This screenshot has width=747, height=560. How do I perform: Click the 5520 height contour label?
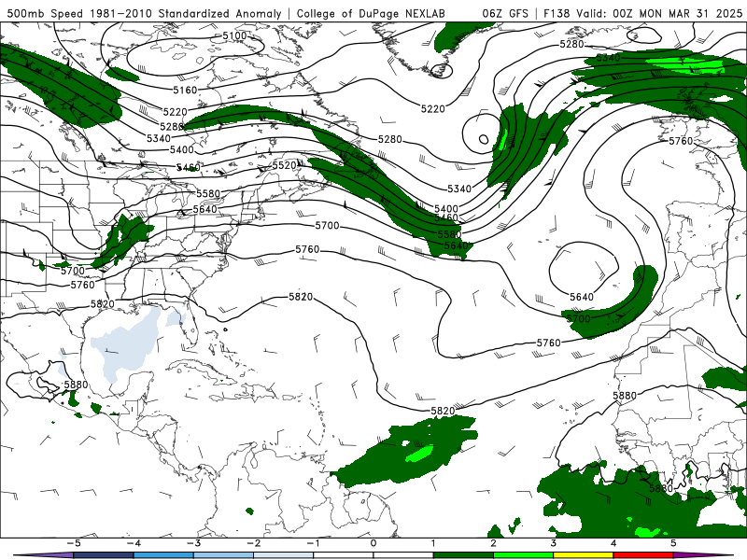285,165
